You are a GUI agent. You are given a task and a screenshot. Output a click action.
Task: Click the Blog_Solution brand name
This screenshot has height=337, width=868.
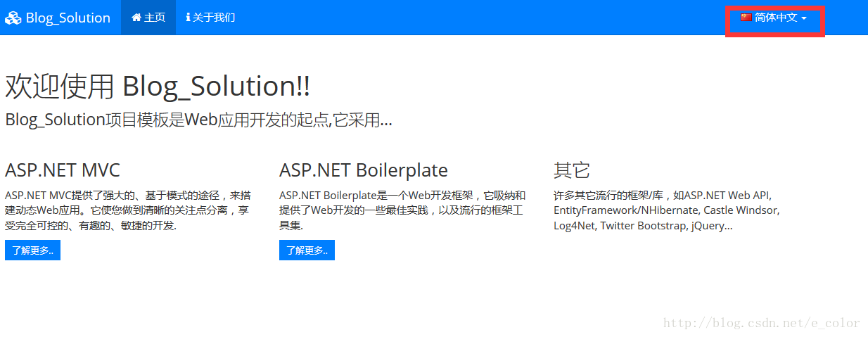pos(68,18)
